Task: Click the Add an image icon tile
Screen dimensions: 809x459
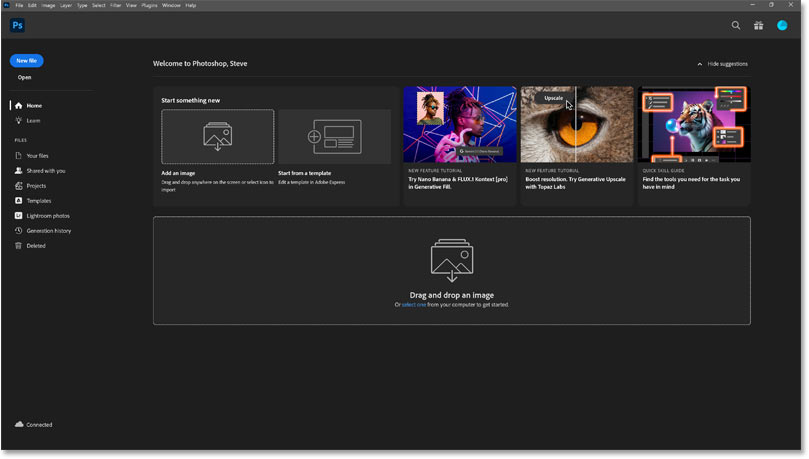Action: 218,137
